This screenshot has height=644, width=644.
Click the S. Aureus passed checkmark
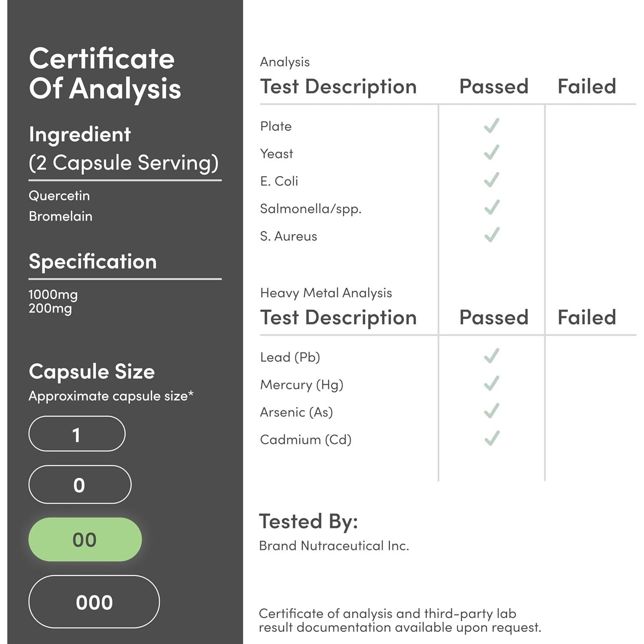(x=492, y=235)
